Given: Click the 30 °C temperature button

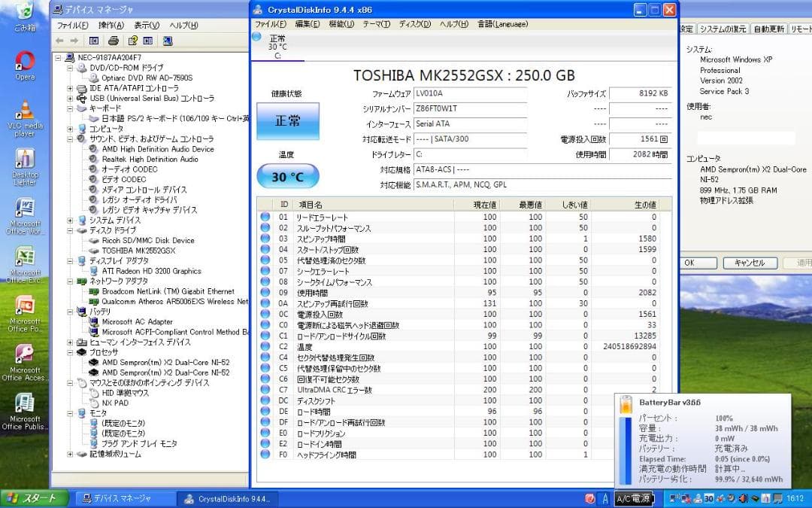Looking at the screenshot, I should click(x=288, y=176).
